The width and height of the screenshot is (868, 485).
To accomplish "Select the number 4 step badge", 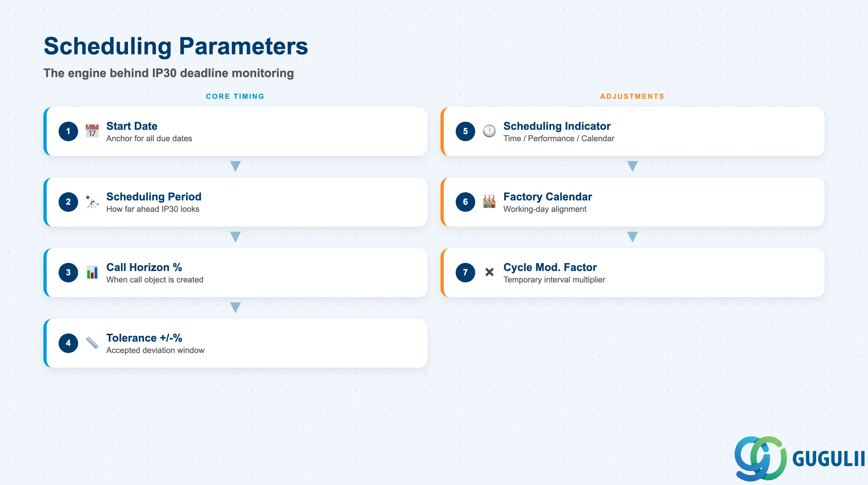I will tap(68, 343).
